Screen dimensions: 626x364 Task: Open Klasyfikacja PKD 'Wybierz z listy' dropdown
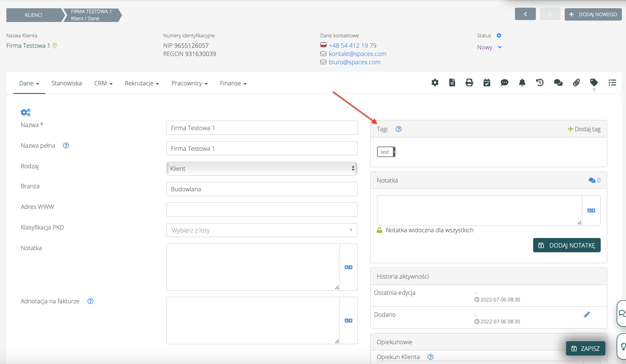click(x=262, y=230)
